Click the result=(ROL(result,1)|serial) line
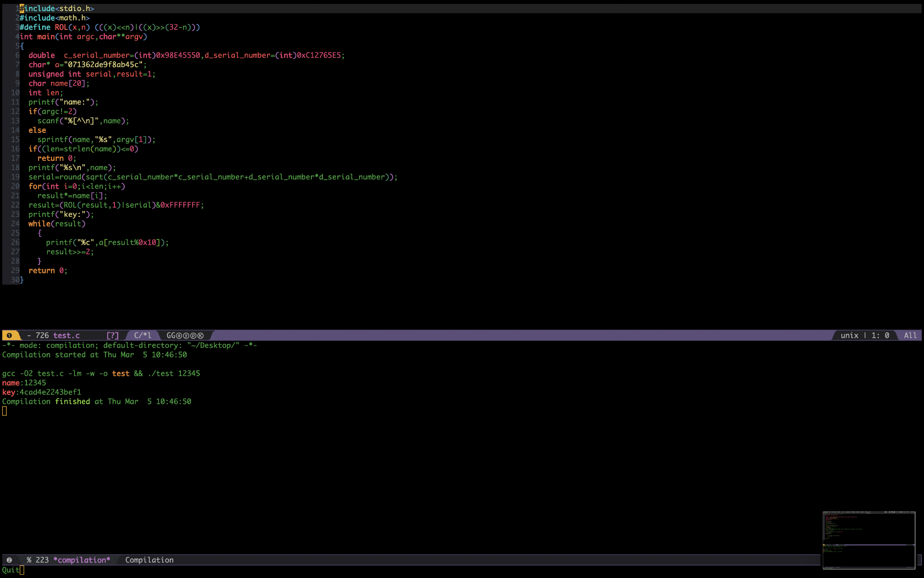The image size is (924, 578). 116,205
